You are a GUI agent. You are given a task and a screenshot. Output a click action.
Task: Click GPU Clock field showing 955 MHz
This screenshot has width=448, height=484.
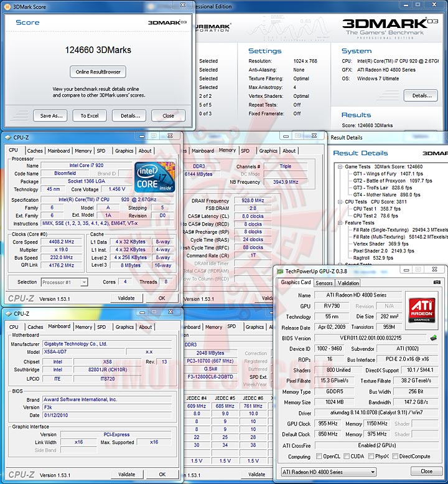(327, 424)
